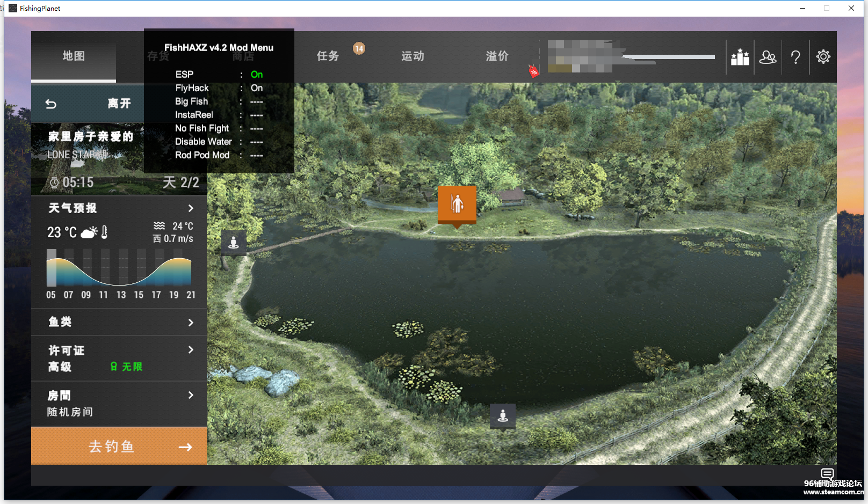Click the FishHAXZ v4.2 Mod Menu title
Viewport: 868px width, 504px height.
click(219, 48)
